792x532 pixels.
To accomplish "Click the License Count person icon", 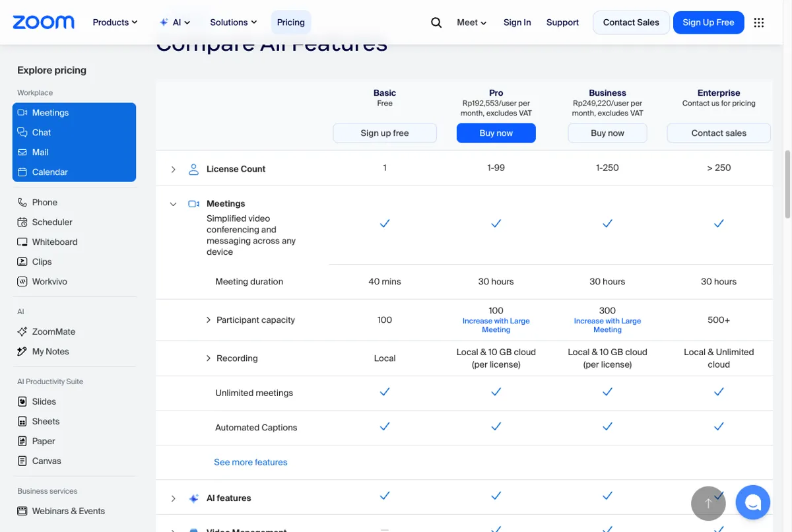I will [193, 169].
